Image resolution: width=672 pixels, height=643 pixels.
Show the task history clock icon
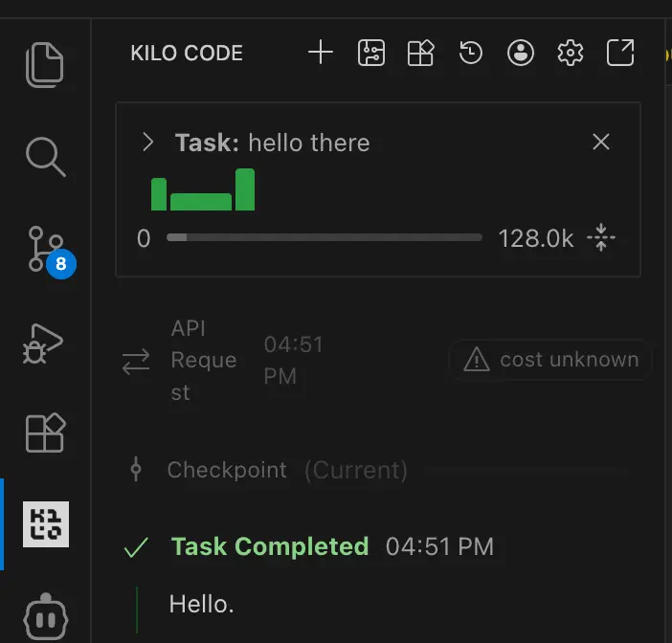pos(471,53)
